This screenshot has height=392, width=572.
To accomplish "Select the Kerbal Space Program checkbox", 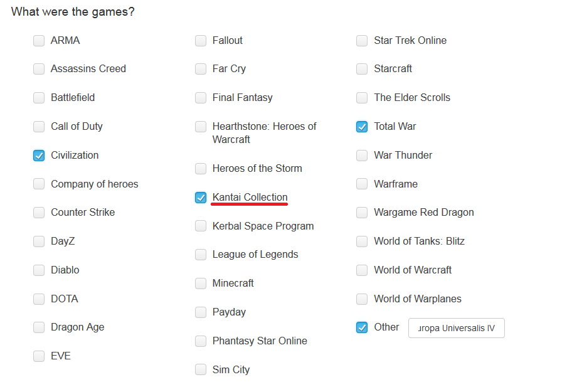I will [x=201, y=226].
